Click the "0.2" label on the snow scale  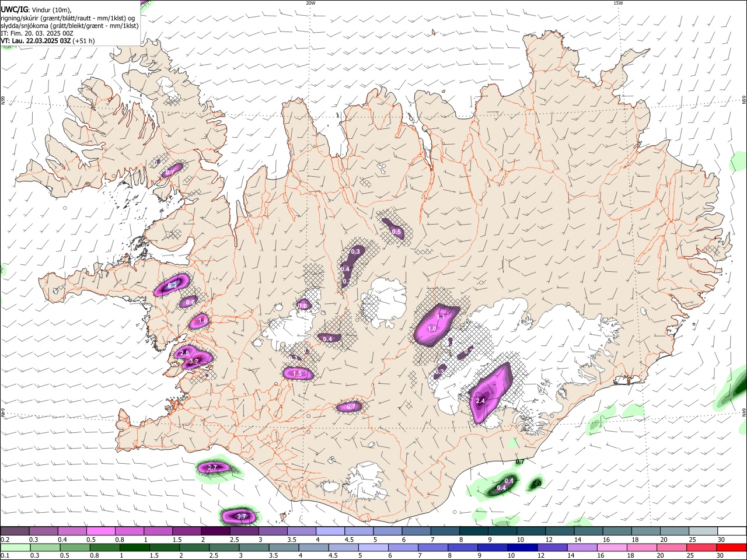click(5, 540)
